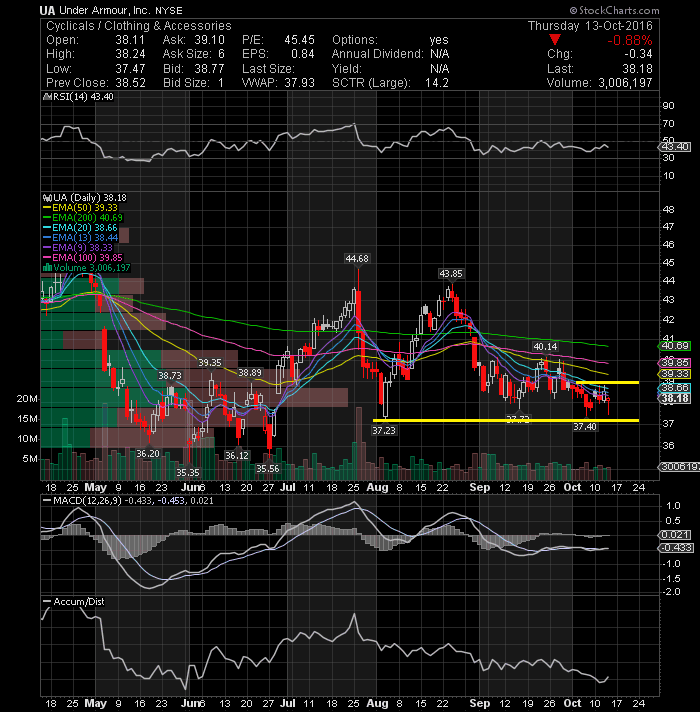Click the 43.85 August high label
This screenshot has height=712, width=700.
pyautogui.click(x=451, y=273)
